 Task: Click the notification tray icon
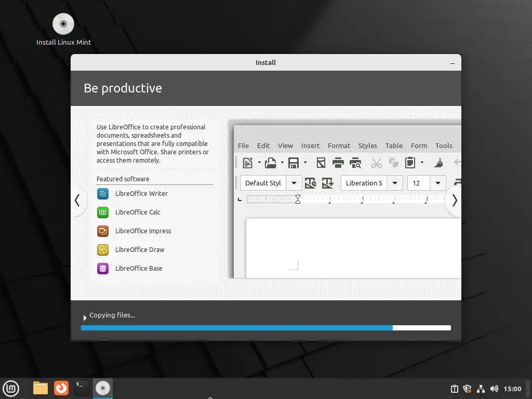click(454, 389)
